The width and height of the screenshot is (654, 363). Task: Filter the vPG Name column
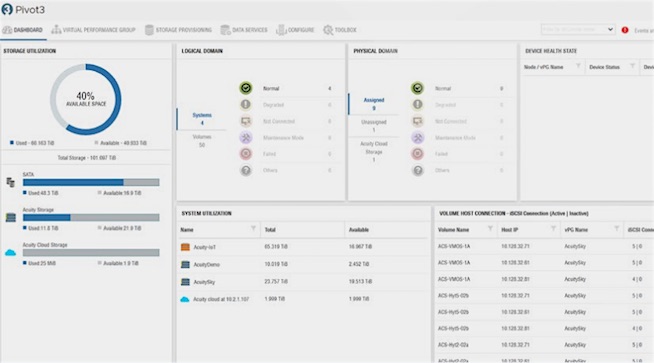pyautogui.click(x=616, y=228)
